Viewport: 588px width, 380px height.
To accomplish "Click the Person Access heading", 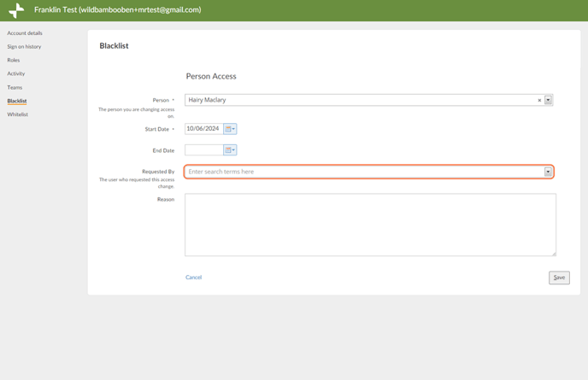I will click(211, 76).
